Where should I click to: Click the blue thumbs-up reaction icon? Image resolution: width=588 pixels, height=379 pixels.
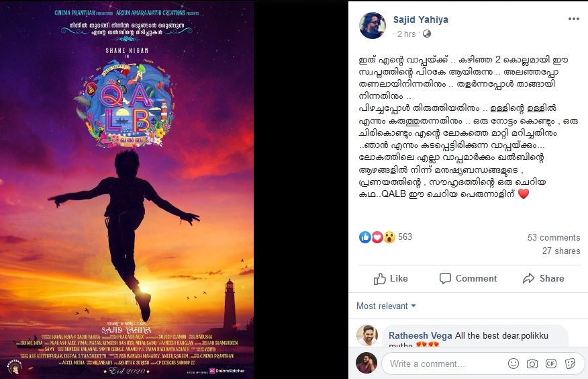coord(365,237)
